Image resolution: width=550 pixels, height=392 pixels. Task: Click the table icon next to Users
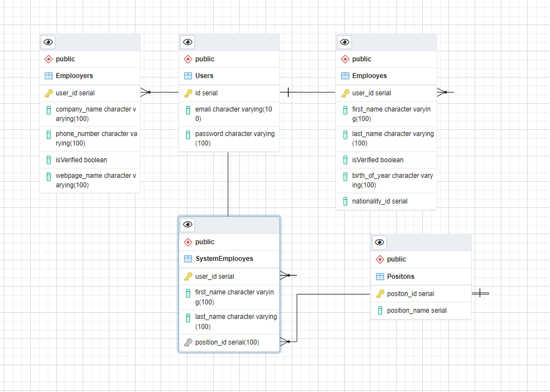pyautogui.click(x=188, y=75)
